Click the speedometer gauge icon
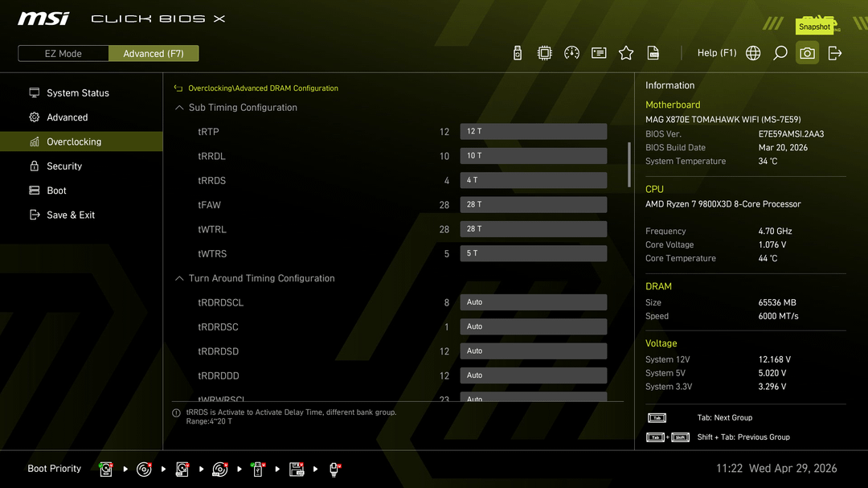Screen dimensions: 868x488 tap(572, 53)
